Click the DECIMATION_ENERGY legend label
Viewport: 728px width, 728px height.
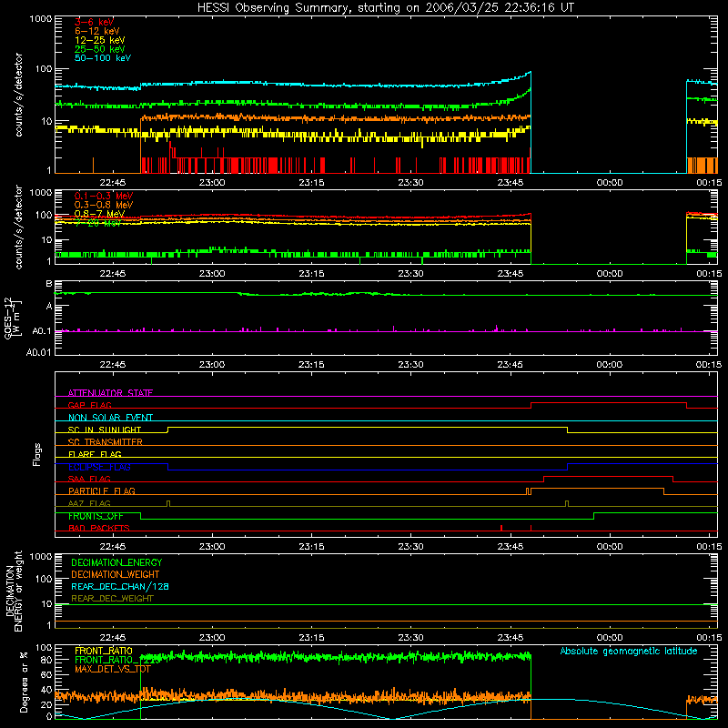[116, 562]
